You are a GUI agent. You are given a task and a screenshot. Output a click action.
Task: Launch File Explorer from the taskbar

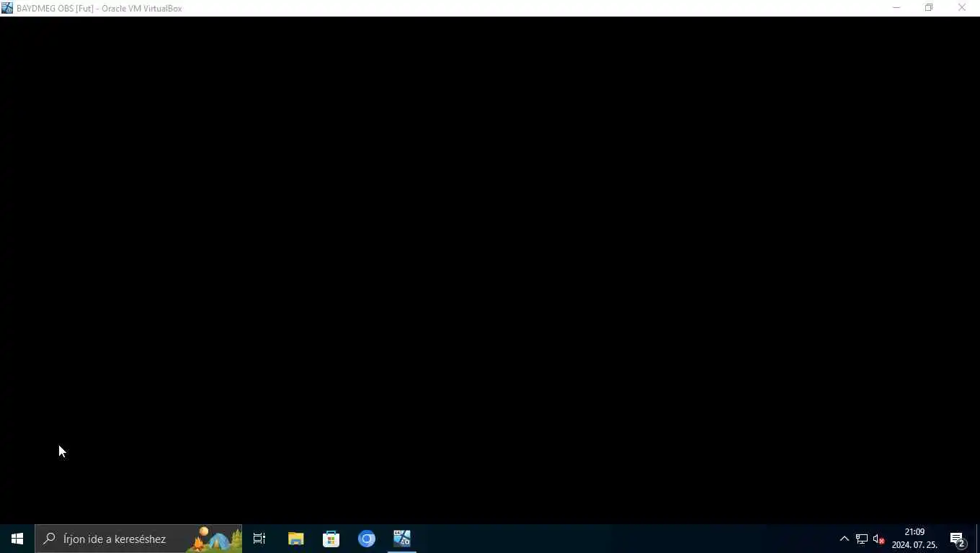[295, 539]
